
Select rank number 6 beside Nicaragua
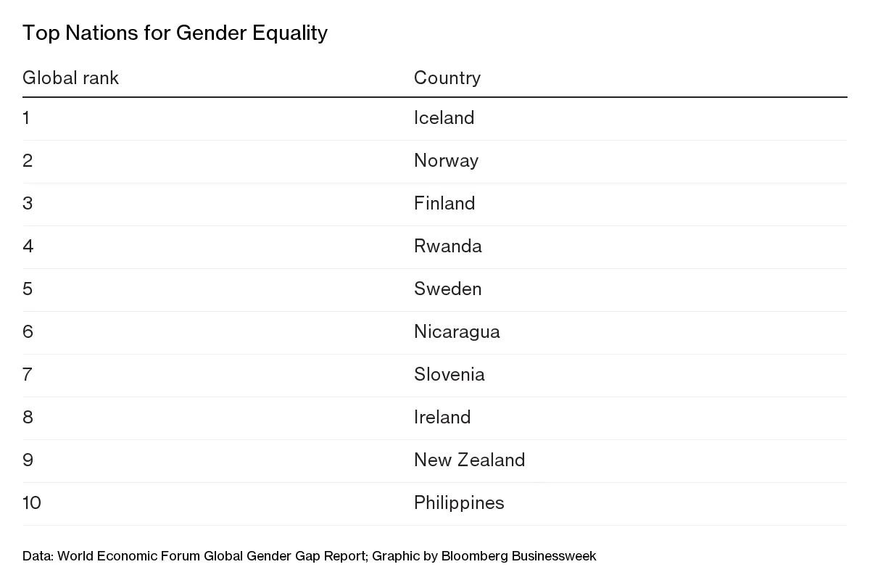[28, 331]
